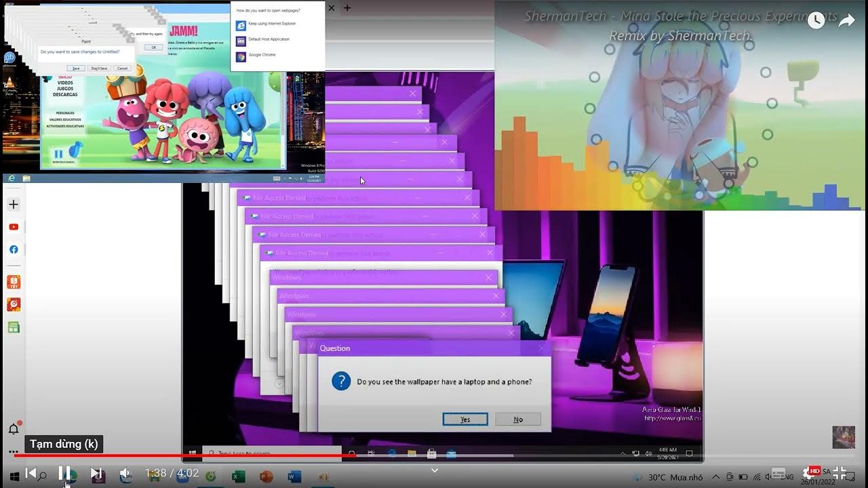This screenshot has width=868, height=488.
Task: Open Task View in the video's taskbar
Action: 371,453
